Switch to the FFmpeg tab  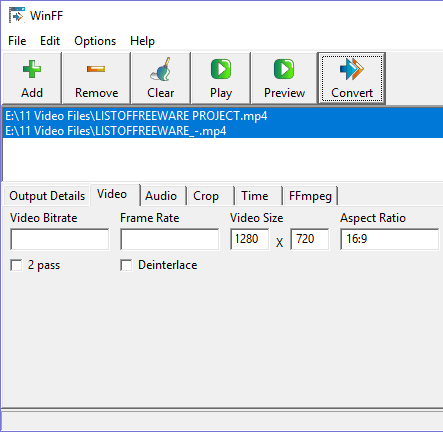point(310,196)
